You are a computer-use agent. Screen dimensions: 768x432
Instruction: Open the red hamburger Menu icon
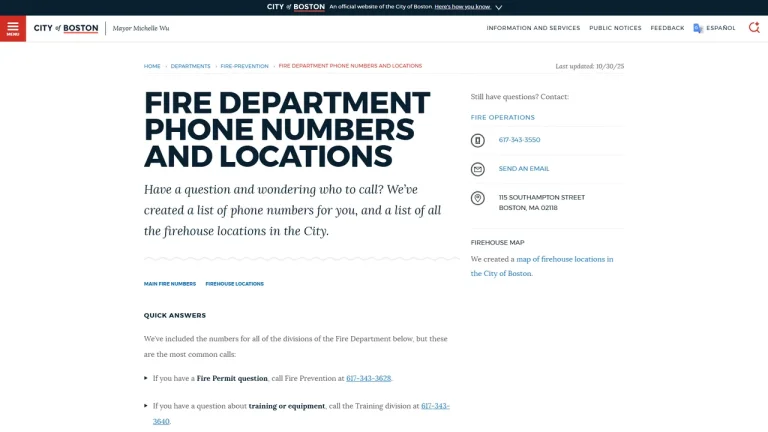pos(13,28)
